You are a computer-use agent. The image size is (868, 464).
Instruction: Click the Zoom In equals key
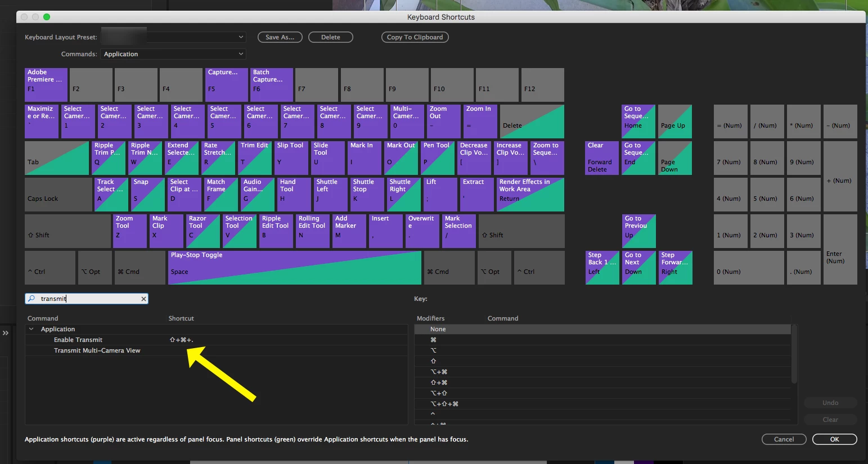pyautogui.click(x=480, y=121)
